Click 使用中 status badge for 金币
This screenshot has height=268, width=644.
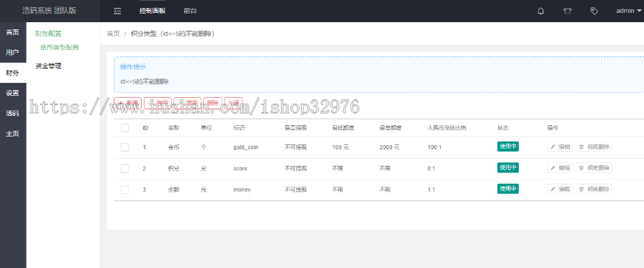point(507,147)
